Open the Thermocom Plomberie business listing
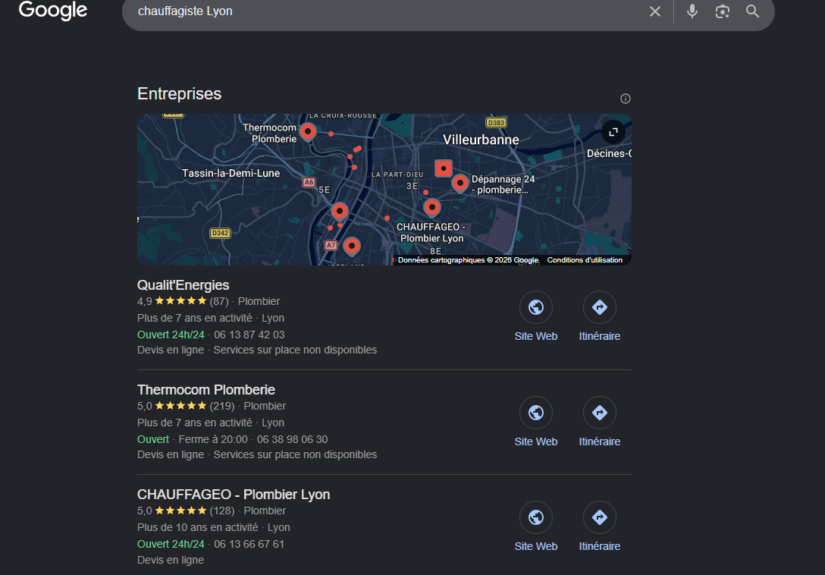The image size is (825, 575). 206,390
